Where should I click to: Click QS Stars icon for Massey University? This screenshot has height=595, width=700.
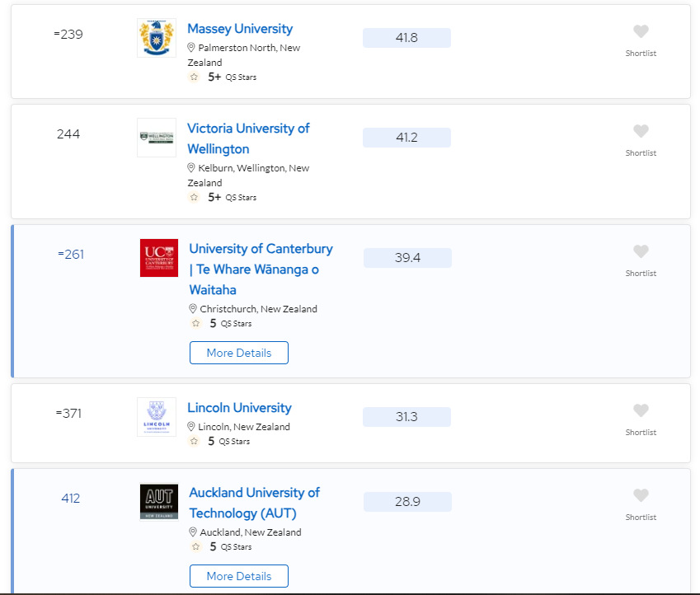[x=194, y=77]
